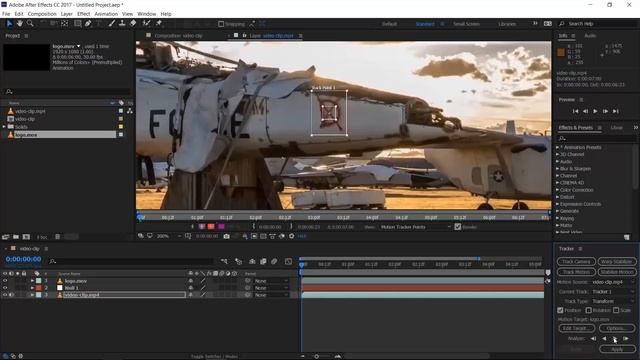Click the snapshot camera icon in viewer

(227, 236)
